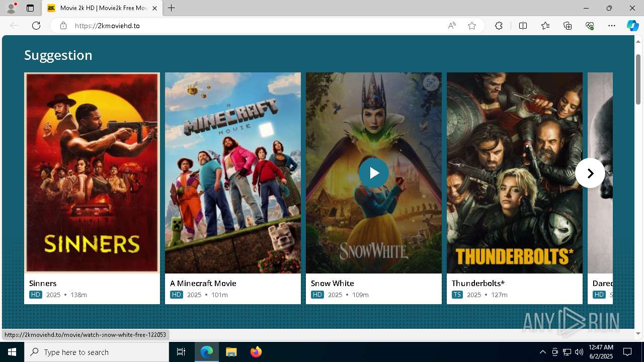Play Snow White with the play button

pos(374,173)
